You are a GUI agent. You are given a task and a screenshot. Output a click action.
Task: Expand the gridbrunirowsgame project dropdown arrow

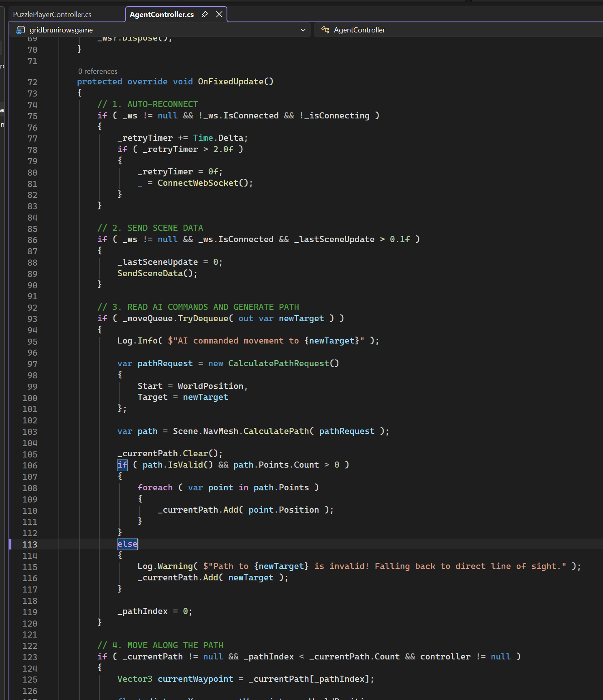click(303, 30)
